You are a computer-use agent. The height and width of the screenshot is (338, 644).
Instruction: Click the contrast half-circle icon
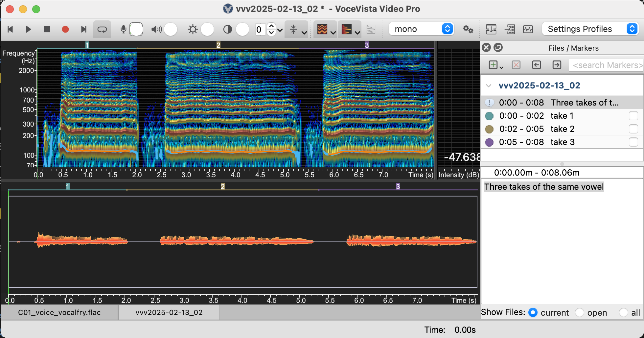click(x=227, y=29)
